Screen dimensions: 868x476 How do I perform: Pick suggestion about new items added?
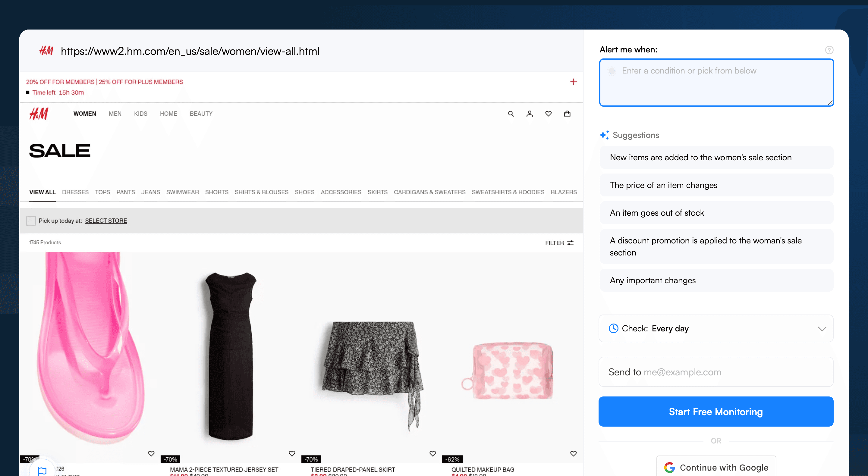pyautogui.click(x=716, y=157)
